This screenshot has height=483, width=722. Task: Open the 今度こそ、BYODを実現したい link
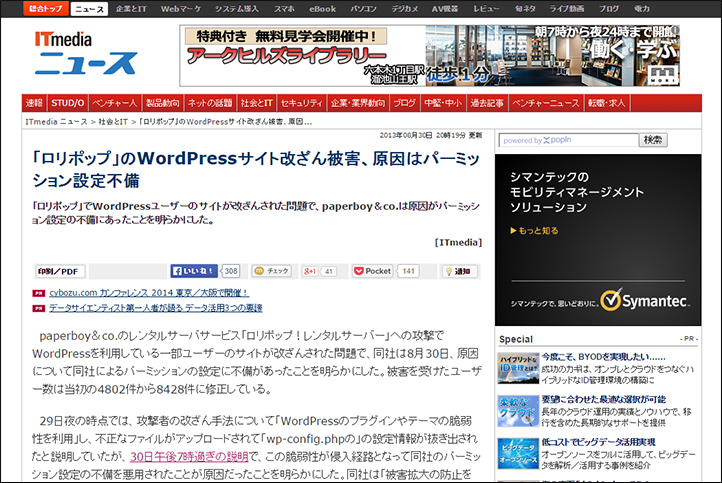(x=603, y=357)
